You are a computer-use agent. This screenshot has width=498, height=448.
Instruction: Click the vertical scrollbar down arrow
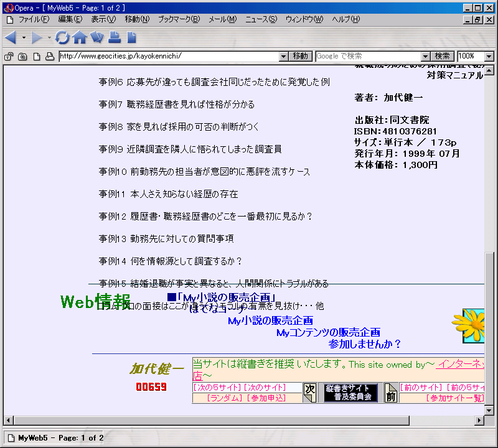point(489,410)
